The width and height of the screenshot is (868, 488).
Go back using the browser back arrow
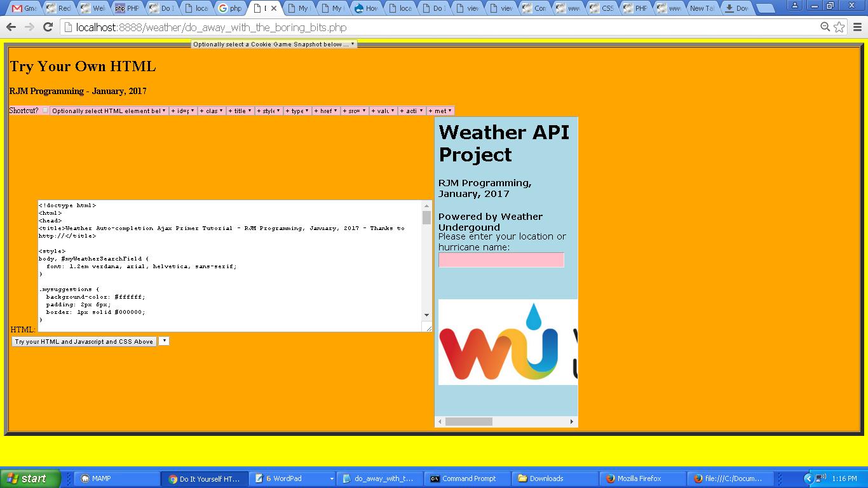[x=11, y=27]
